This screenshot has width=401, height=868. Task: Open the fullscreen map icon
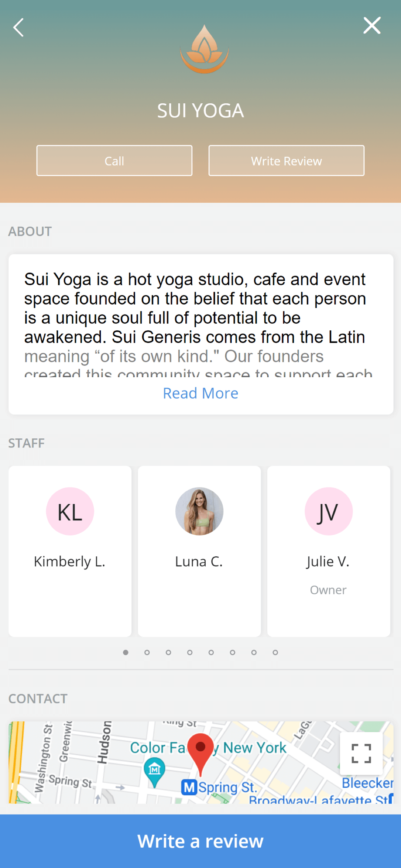tap(361, 753)
